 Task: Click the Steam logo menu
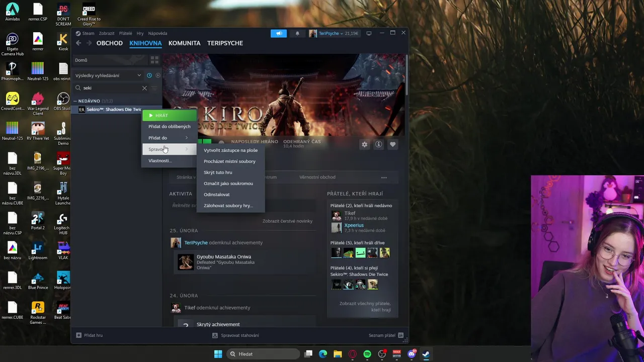click(x=85, y=33)
